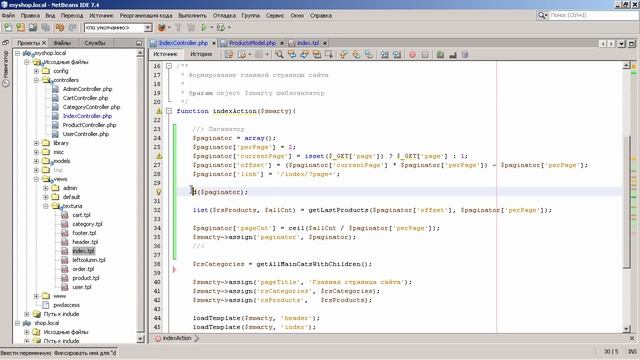
Task: Open the Справка menu
Action: pos(321,16)
